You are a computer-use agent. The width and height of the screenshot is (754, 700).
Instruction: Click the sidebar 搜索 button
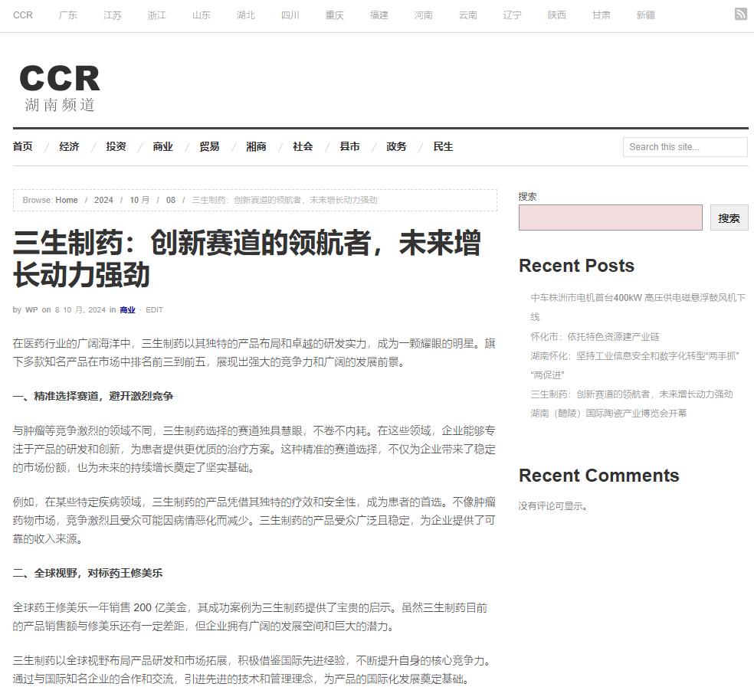[729, 218]
